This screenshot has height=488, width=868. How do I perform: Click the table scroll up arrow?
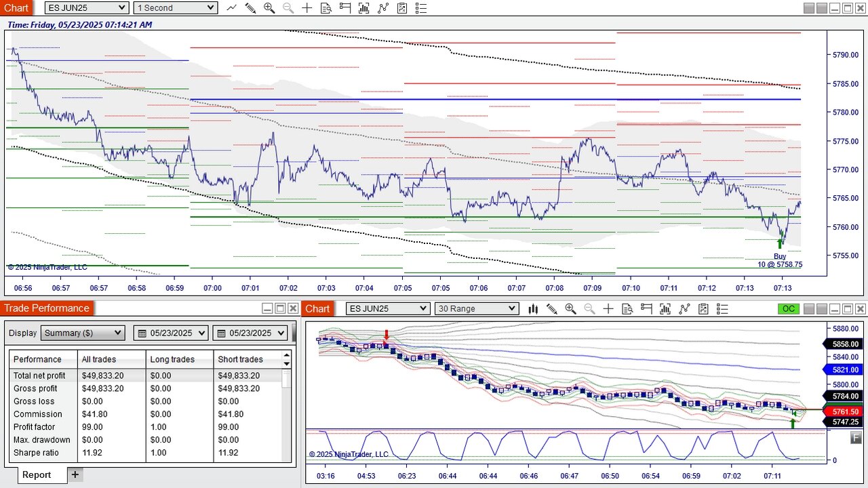point(287,355)
